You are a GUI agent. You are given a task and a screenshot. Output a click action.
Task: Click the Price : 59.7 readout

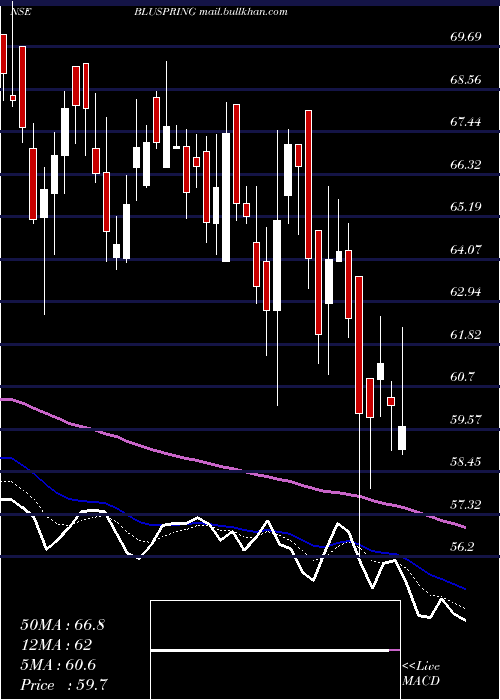63,685
